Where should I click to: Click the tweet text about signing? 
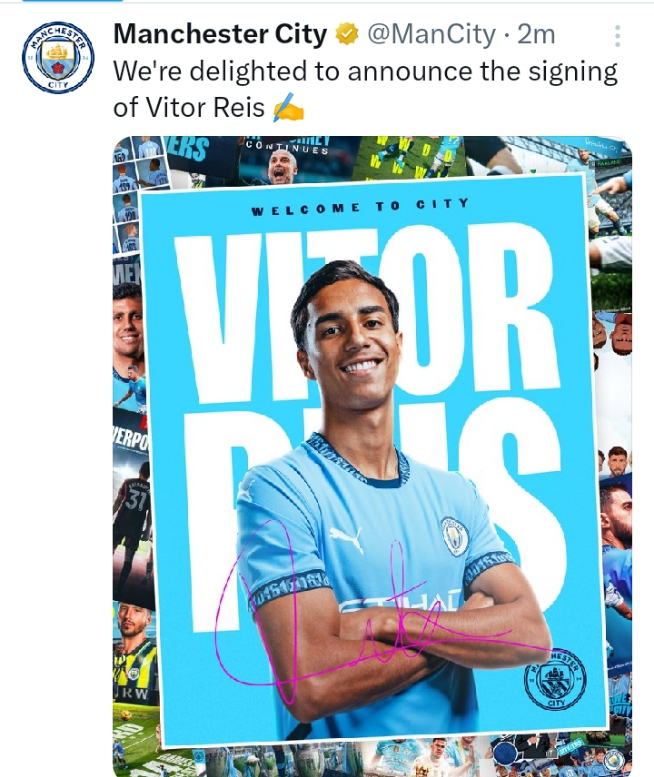point(365,89)
